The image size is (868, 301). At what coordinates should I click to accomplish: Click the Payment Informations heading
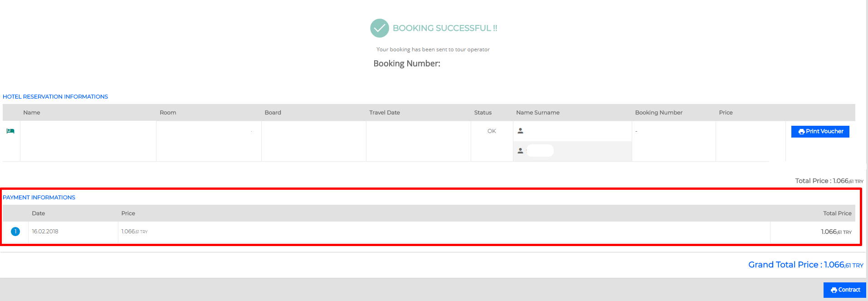point(39,197)
